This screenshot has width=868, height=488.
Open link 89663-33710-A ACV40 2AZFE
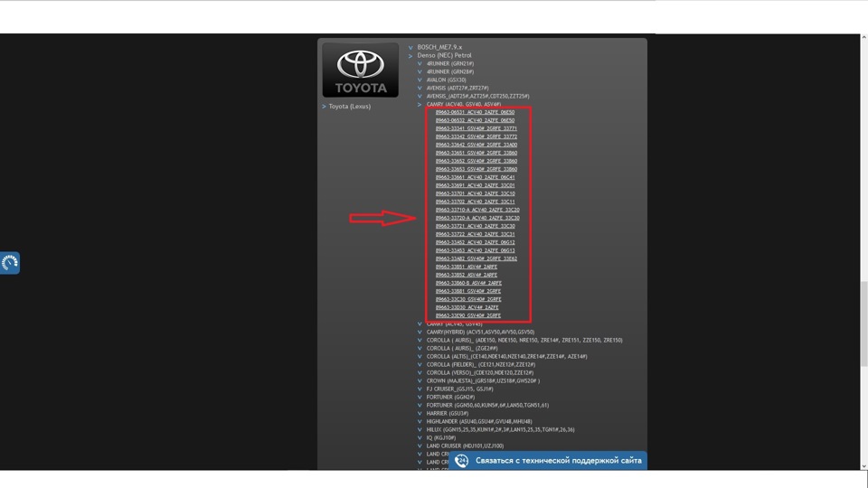pyautogui.click(x=477, y=210)
